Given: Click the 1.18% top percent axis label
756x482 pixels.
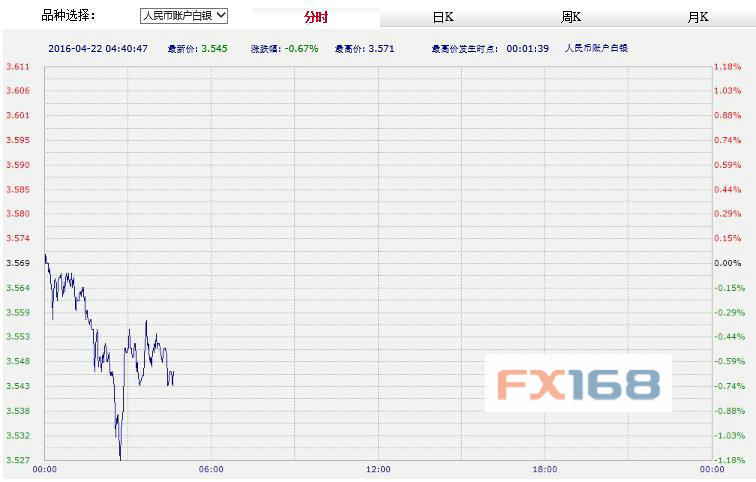Looking at the screenshot, I should coord(727,66).
